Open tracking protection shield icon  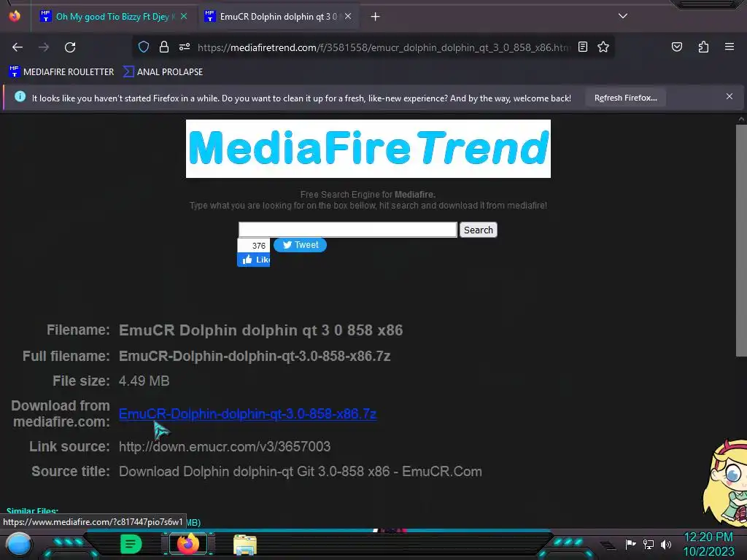(x=144, y=47)
